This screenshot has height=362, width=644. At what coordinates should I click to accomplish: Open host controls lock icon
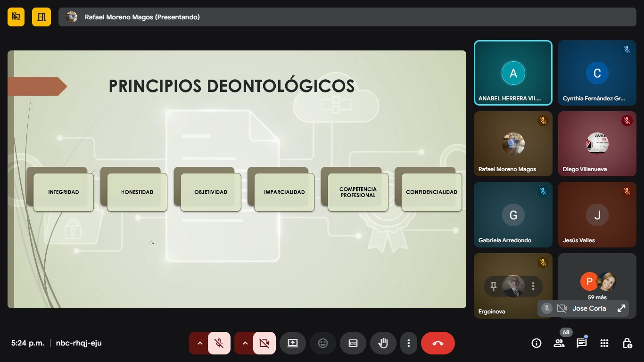click(x=627, y=343)
